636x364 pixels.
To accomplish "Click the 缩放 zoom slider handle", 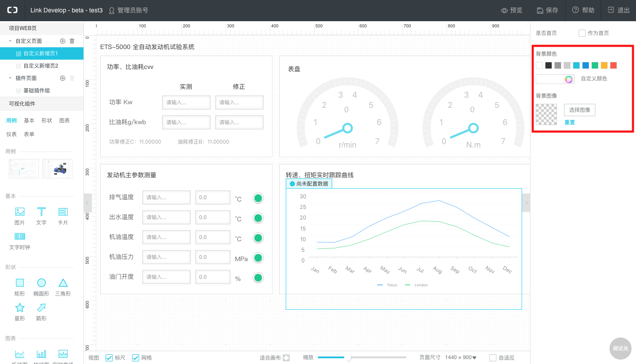I will click(x=348, y=357).
